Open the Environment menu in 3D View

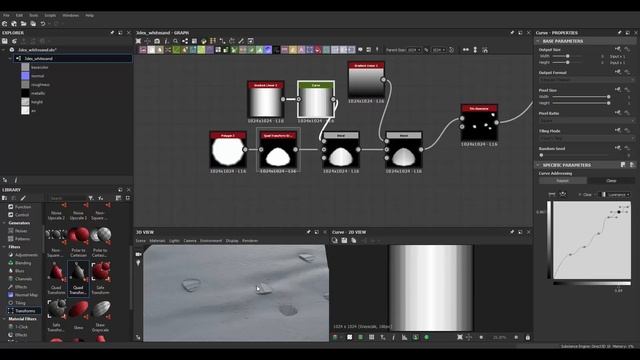tap(211, 241)
